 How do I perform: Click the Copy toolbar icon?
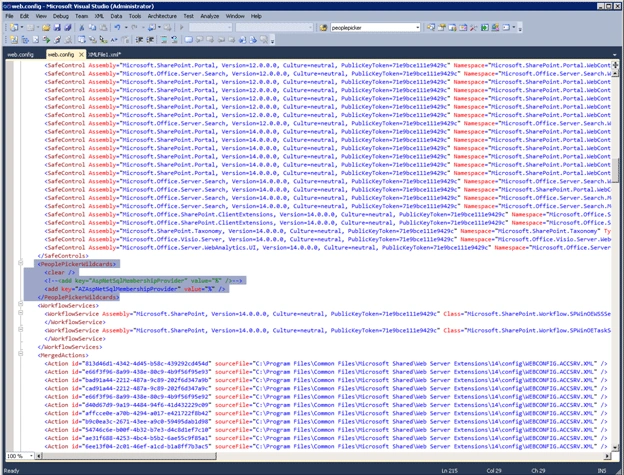click(92, 27)
